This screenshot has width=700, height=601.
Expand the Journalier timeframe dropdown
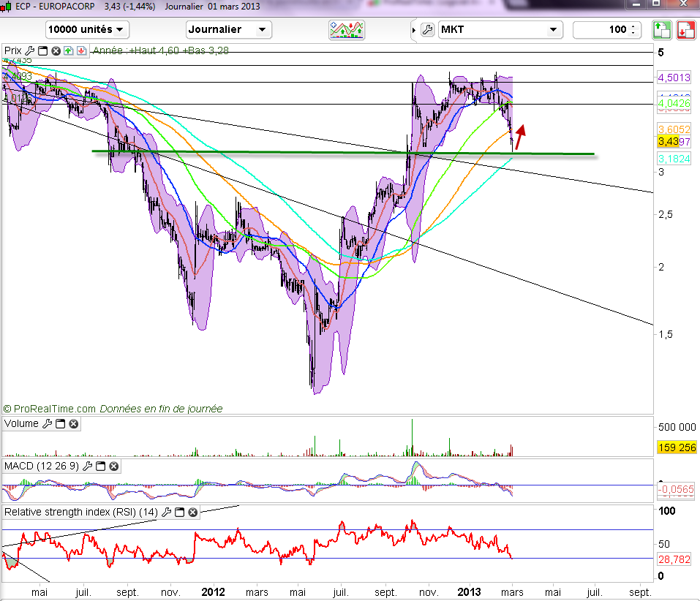pyautogui.click(x=229, y=30)
